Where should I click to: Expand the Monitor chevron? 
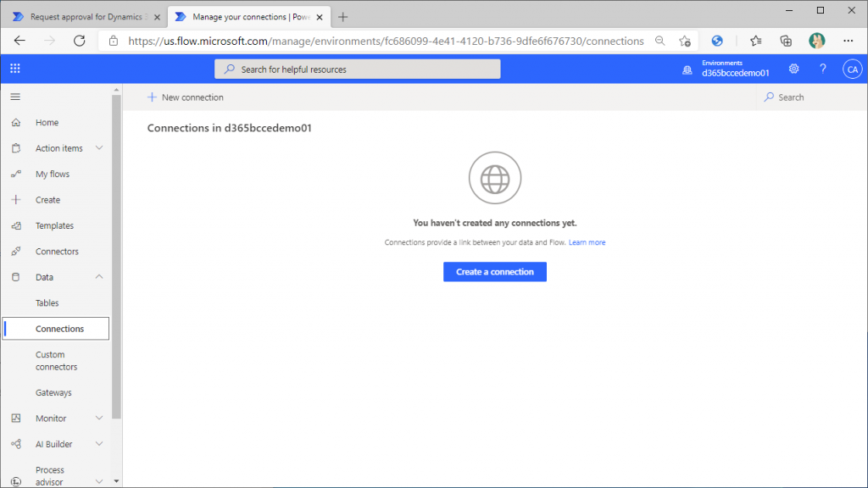[99, 418]
